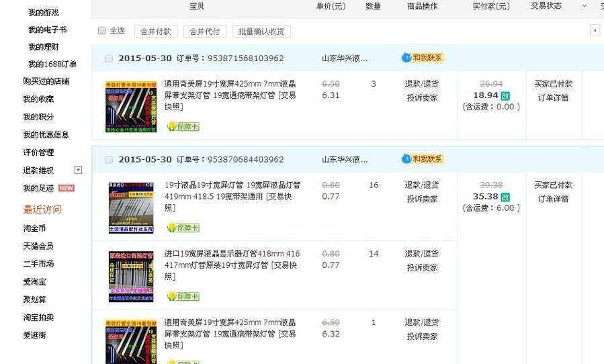
Task: Open seller 山东华兴液... on the first order
Action: [x=345, y=58]
